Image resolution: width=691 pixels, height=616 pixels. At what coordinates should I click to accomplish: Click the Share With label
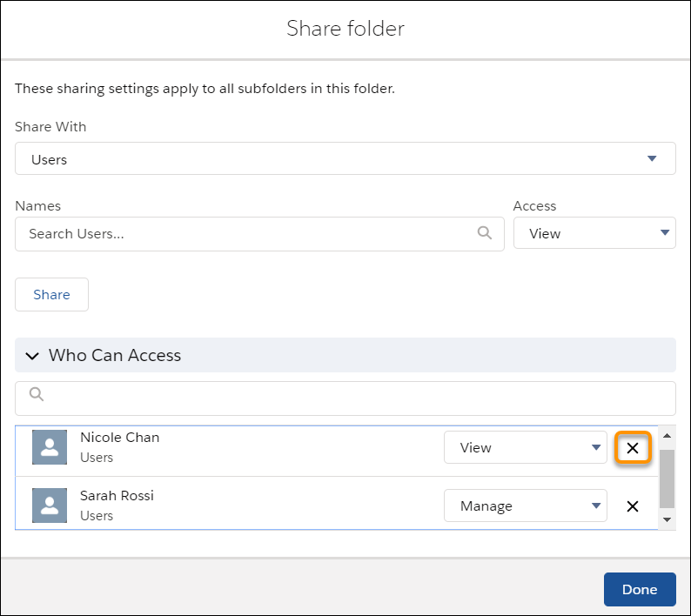[x=50, y=127]
